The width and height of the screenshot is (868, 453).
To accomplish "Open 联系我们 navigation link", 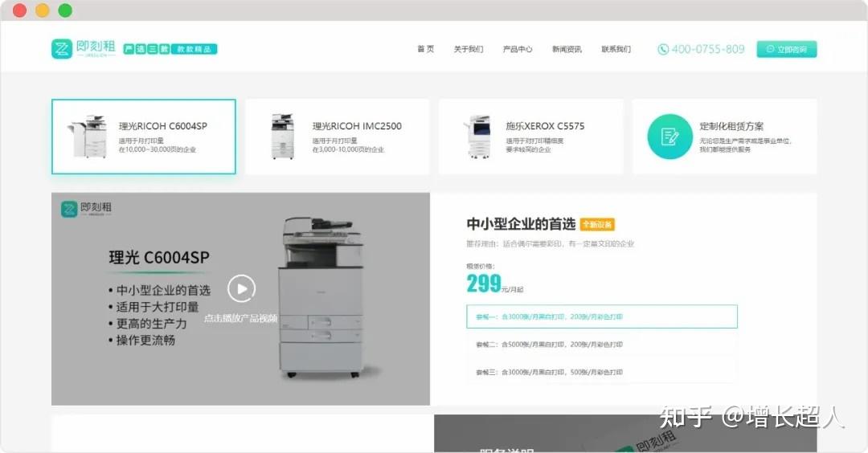I will coord(616,49).
